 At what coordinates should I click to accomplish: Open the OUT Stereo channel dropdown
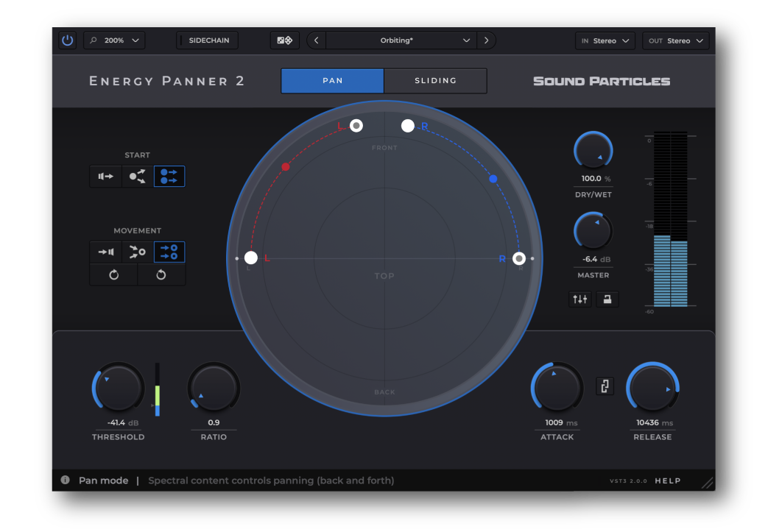(675, 40)
